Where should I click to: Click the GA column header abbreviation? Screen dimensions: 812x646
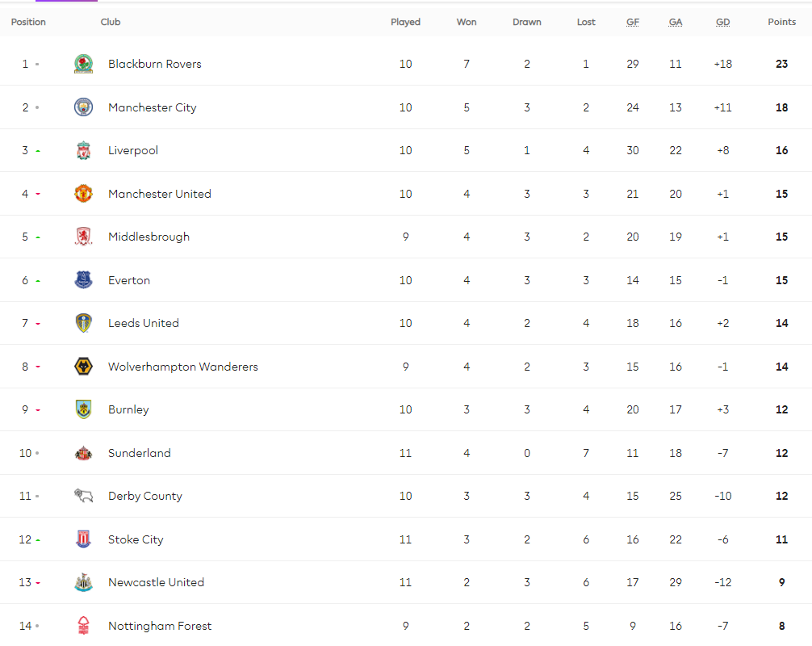click(x=676, y=22)
